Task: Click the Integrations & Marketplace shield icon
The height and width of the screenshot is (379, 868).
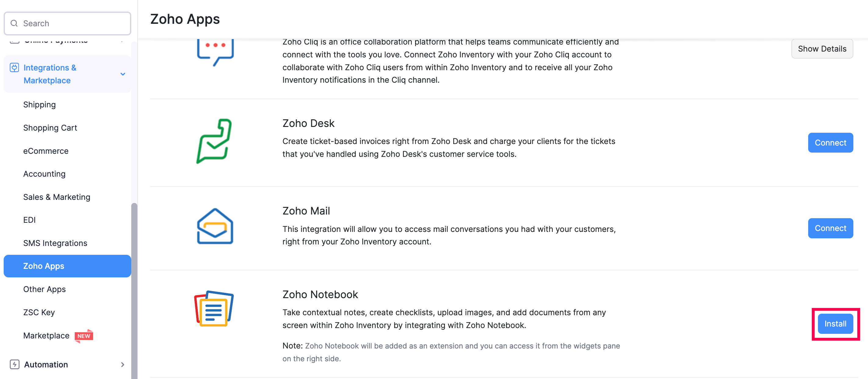Action: point(14,67)
